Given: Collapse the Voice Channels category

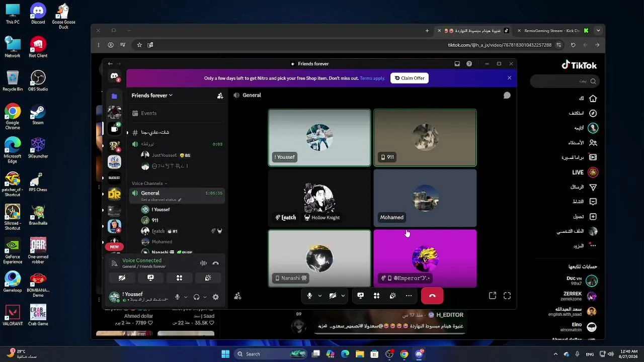Looking at the screenshot, I should tap(149, 184).
